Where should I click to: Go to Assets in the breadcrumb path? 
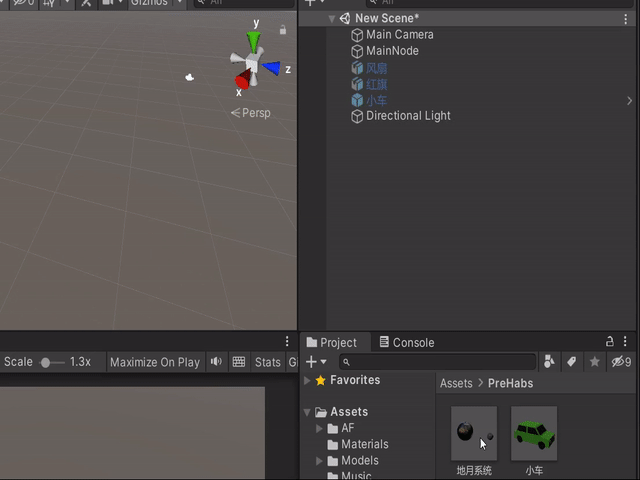pyautogui.click(x=456, y=384)
